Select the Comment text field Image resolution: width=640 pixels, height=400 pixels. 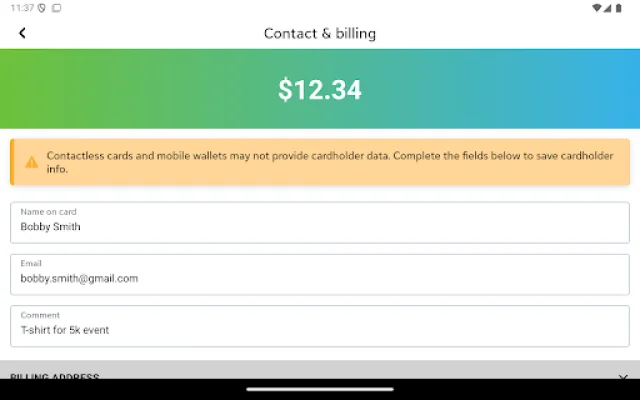click(320, 325)
